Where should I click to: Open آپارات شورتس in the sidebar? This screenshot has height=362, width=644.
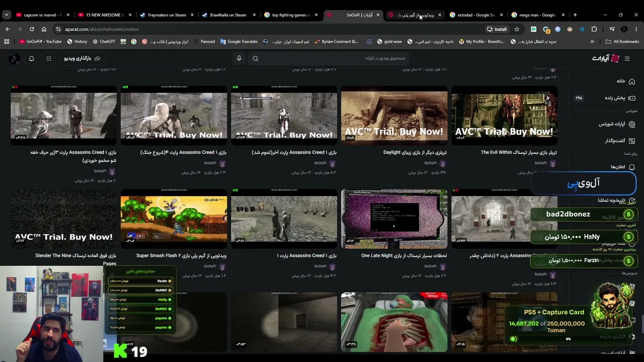pyautogui.click(x=616, y=124)
